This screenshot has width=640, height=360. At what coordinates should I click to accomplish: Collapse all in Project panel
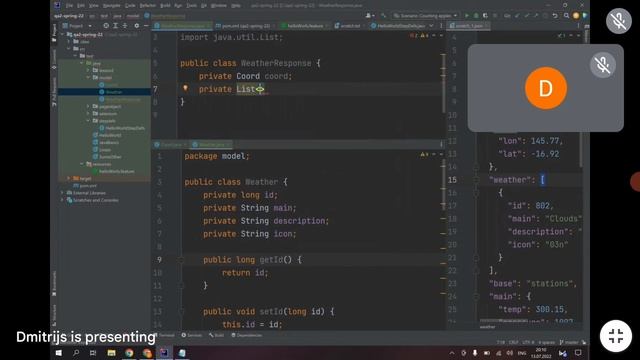click(x=125, y=26)
